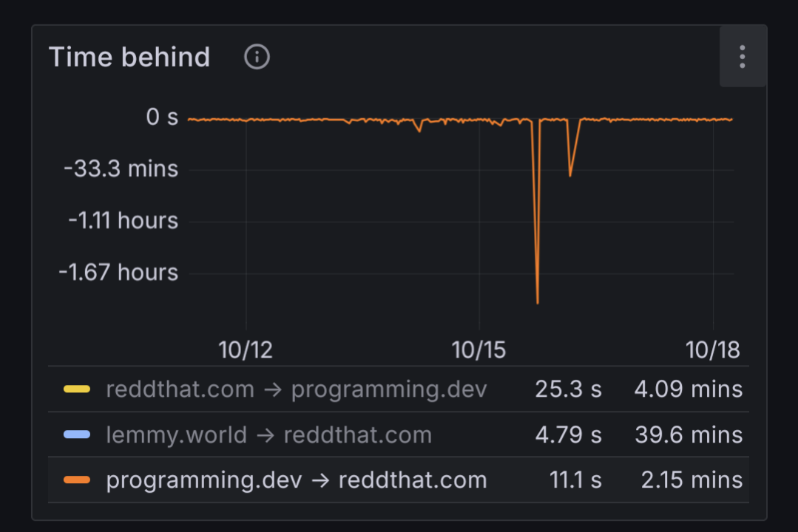
Task: Click the bottom of the second smaller spike
Action: (x=569, y=175)
